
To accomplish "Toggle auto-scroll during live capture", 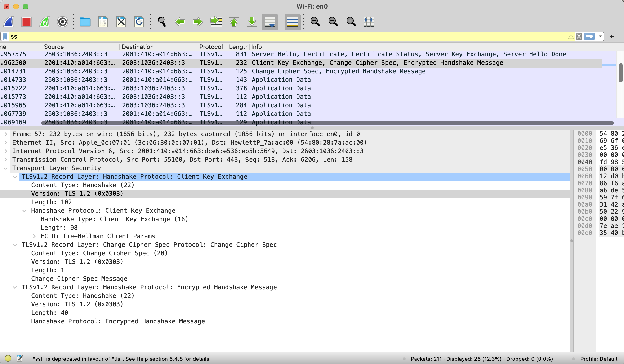I will pyautogui.click(x=270, y=22).
